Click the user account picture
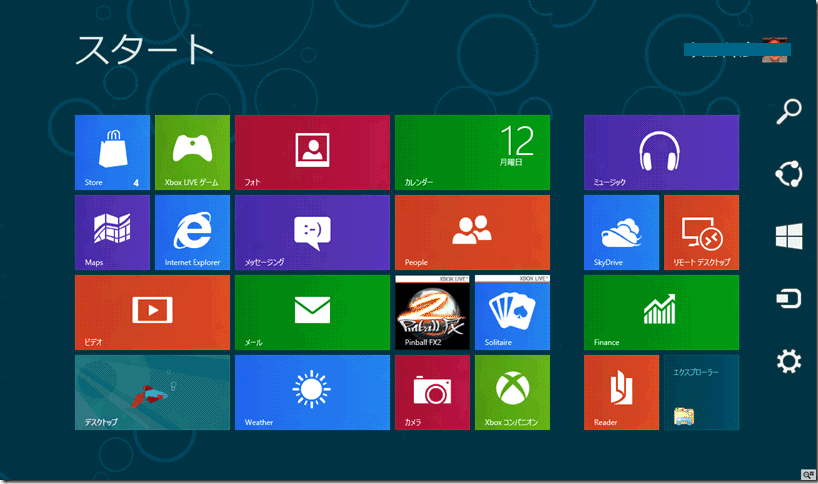Screen dimensions: 818x484 (775, 50)
